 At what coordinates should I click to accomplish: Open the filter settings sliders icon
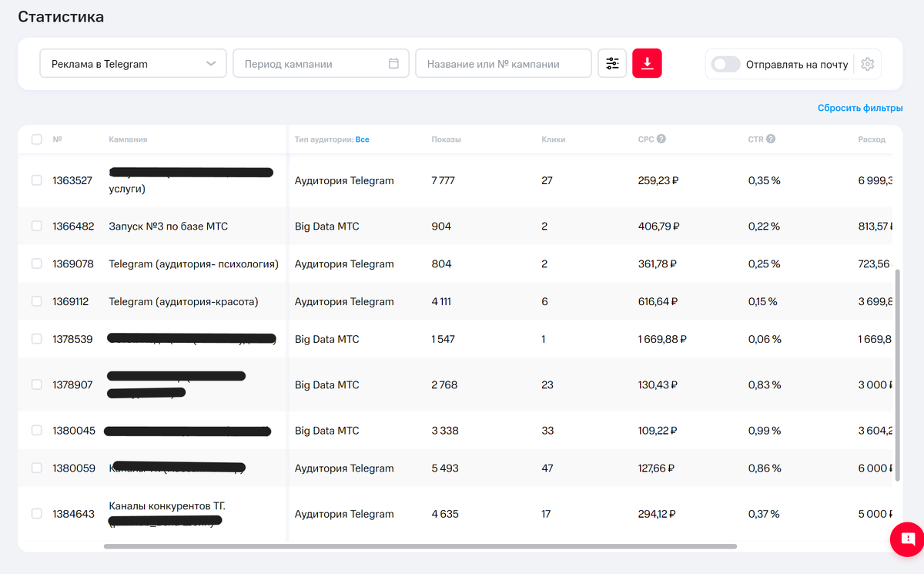[x=612, y=64]
